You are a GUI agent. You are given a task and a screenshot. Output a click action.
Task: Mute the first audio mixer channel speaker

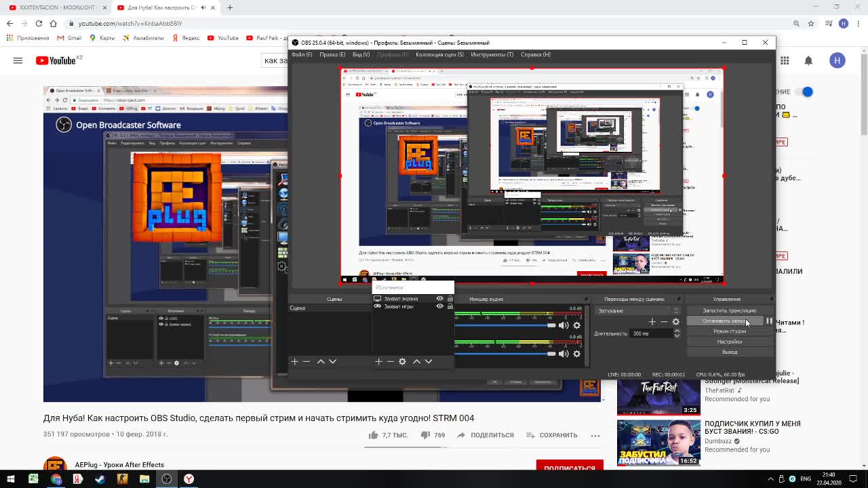click(x=564, y=325)
